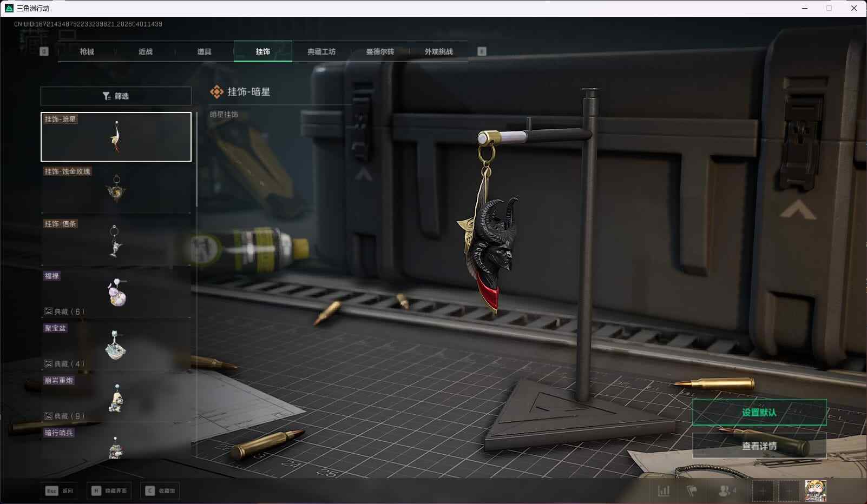Open the 曼德尔砖 tab

(x=380, y=52)
